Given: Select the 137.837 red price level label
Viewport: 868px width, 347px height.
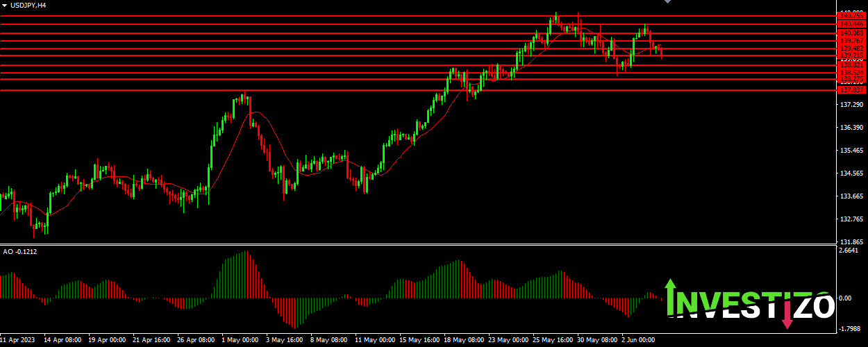Looking at the screenshot, I should (851, 90).
